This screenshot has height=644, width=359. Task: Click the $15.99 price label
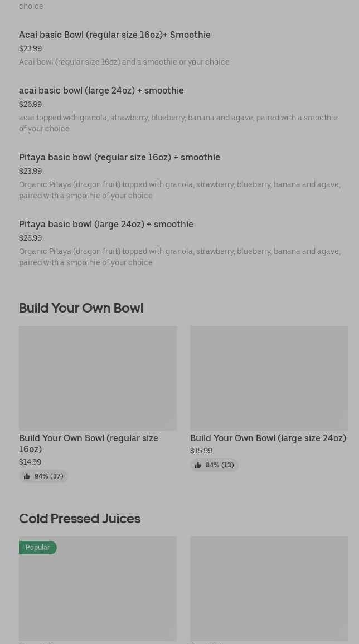point(201,451)
